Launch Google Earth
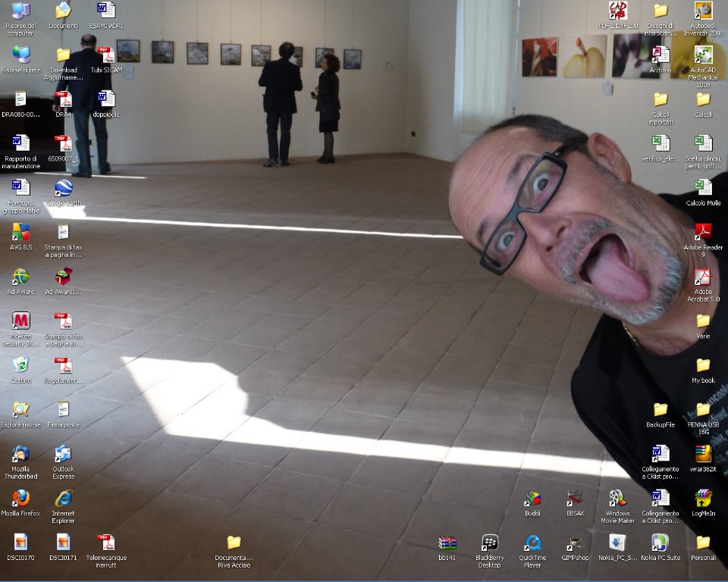This screenshot has width=728, height=582. [63, 189]
